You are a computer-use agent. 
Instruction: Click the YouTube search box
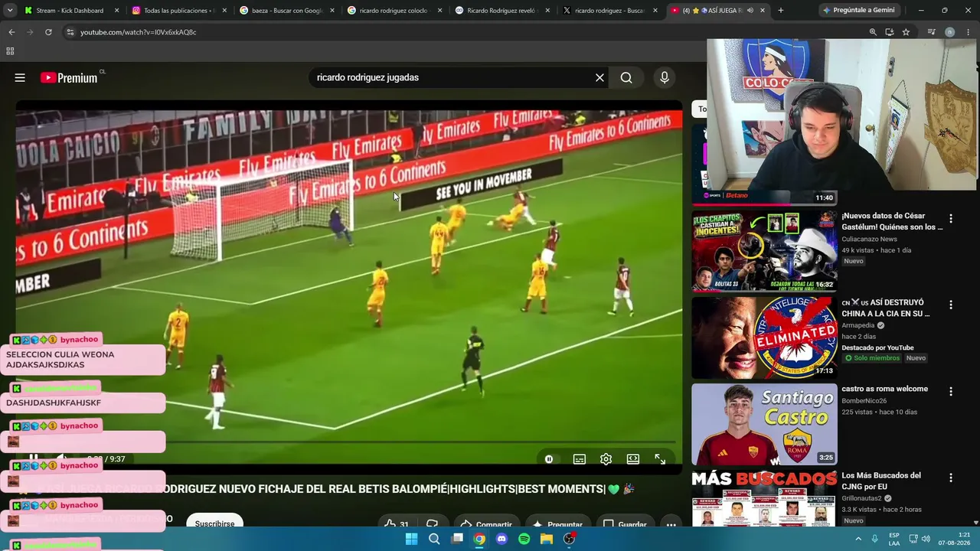(x=452, y=77)
